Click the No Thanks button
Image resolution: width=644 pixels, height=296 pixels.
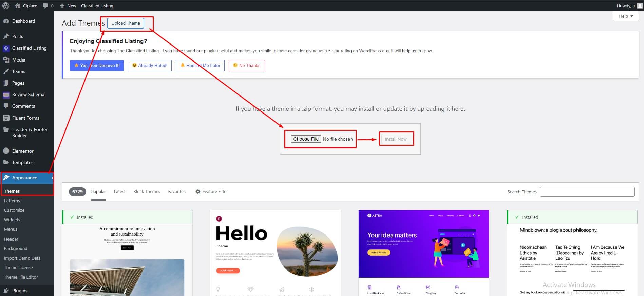(247, 66)
